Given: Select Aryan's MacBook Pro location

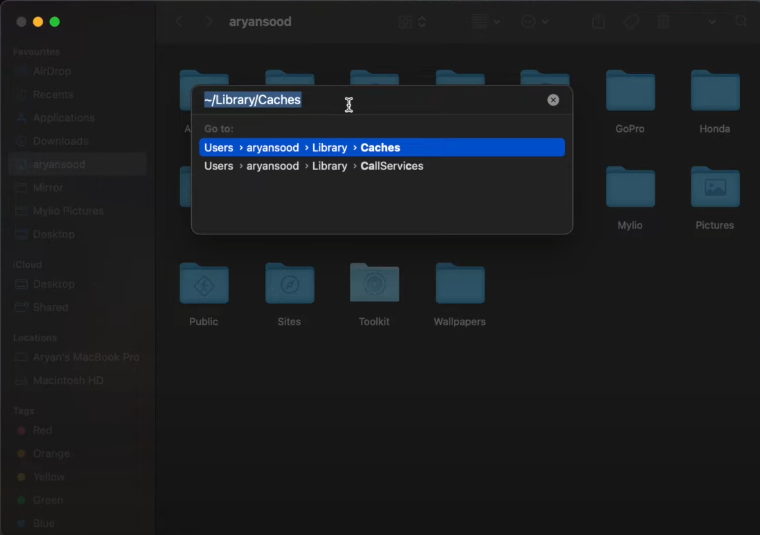Looking at the screenshot, I should (x=78, y=357).
